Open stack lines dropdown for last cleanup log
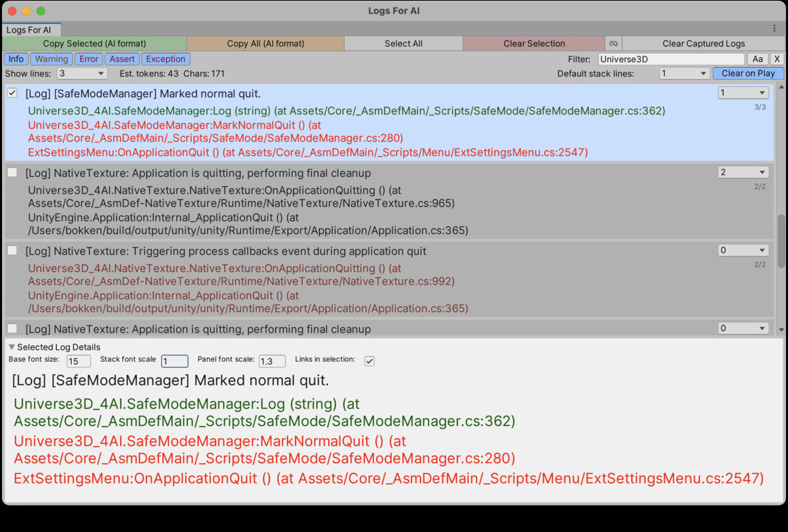Screen dimensions: 788x532 click(743, 328)
